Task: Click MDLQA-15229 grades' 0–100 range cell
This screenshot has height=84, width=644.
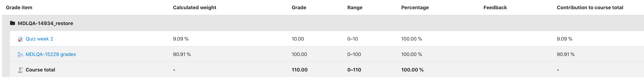Action: pyautogui.click(x=354, y=54)
